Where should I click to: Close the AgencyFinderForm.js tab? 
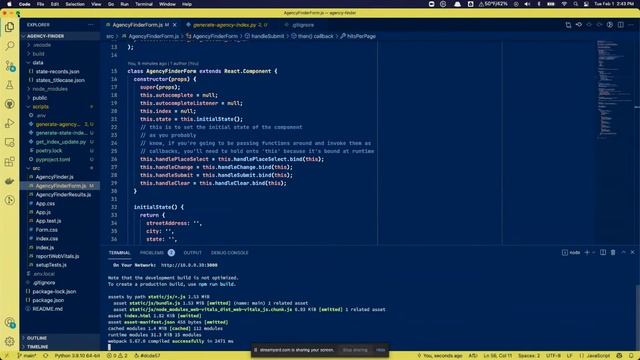175,25
